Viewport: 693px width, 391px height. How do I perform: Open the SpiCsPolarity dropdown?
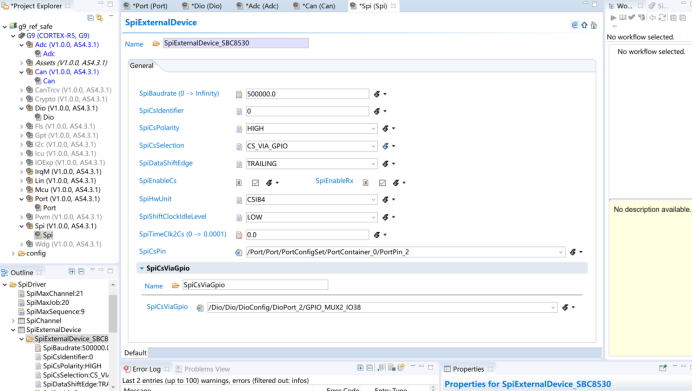(x=373, y=129)
